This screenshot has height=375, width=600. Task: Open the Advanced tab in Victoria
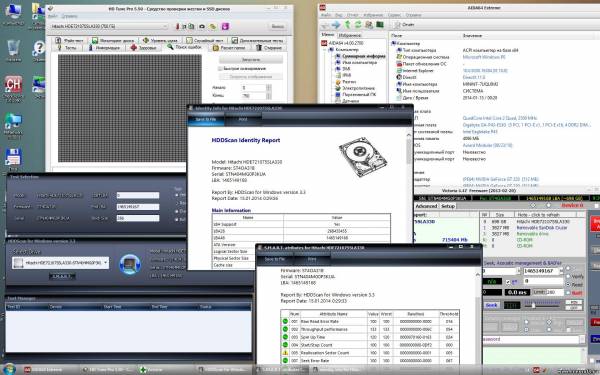426,206
